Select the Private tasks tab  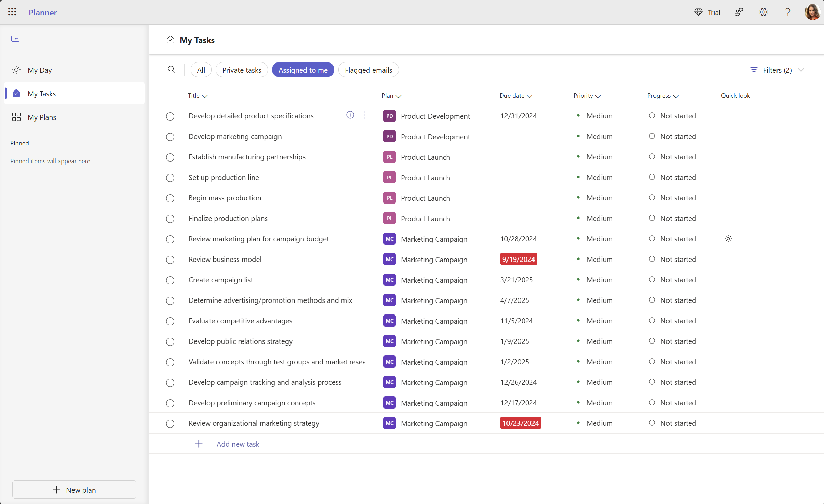point(242,70)
